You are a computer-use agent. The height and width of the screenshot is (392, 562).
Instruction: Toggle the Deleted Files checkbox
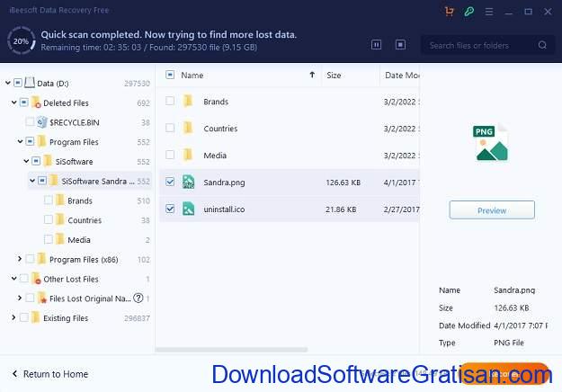(x=23, y=102)
